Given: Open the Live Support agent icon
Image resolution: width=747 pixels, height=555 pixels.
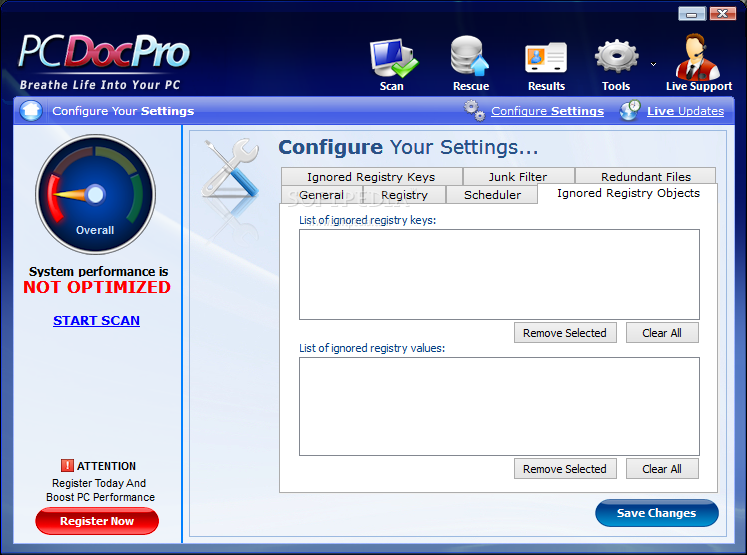Looking at the screenshot, I should pyautogui.click(x=697, y=57).
